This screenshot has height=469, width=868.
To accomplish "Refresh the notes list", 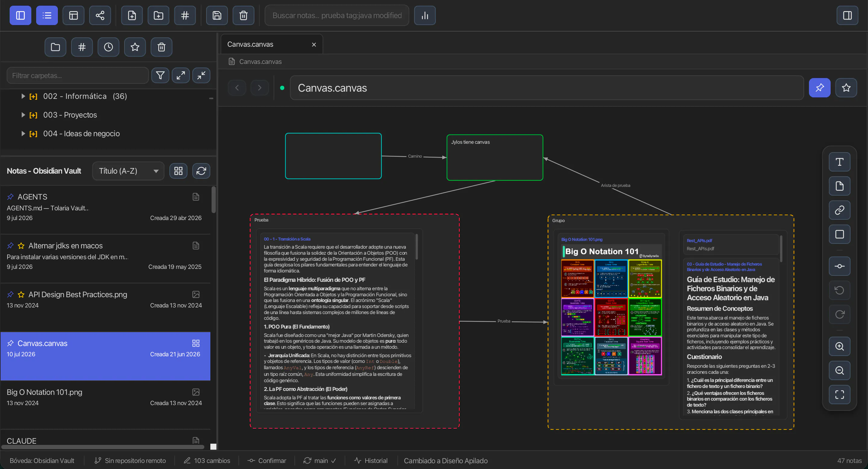I will click(202, 171).
